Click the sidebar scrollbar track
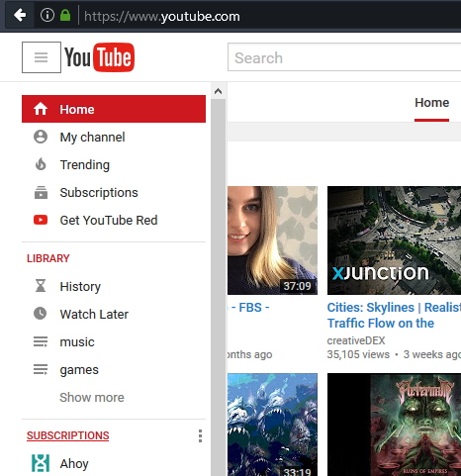 point(218,287)
